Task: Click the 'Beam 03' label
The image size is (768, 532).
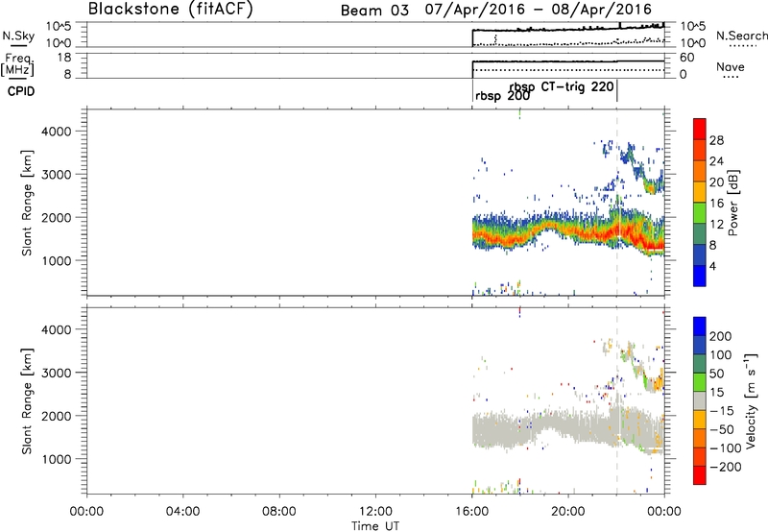Action: [x=374, y=11]
